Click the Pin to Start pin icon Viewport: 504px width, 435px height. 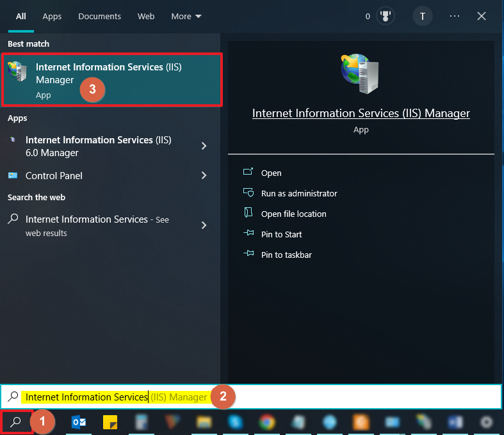coord(248,233)
